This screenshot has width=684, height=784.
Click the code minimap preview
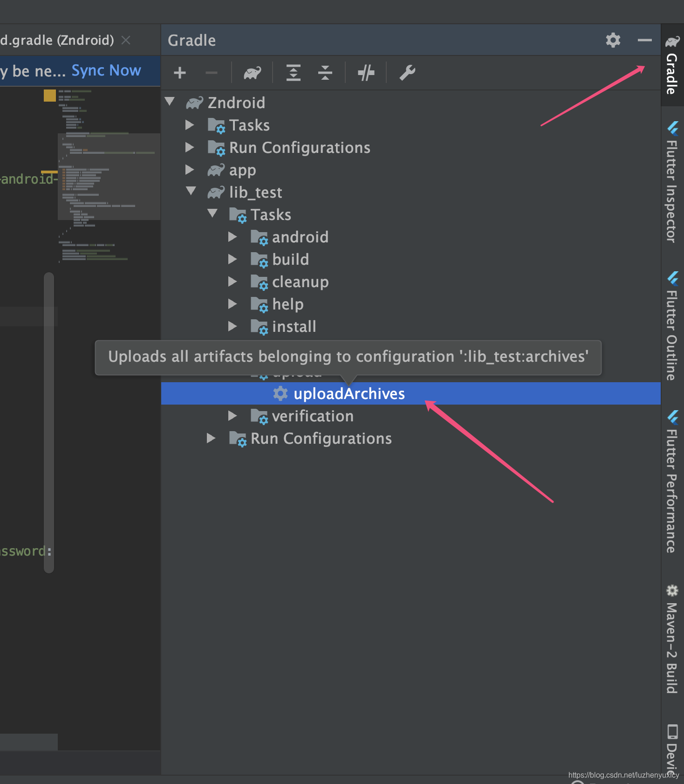click(x=109, y=176)
